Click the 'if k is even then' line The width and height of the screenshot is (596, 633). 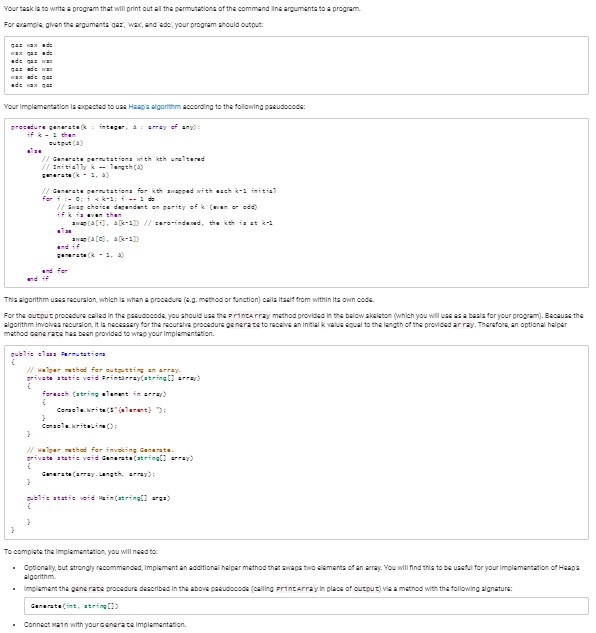point(89,215)
